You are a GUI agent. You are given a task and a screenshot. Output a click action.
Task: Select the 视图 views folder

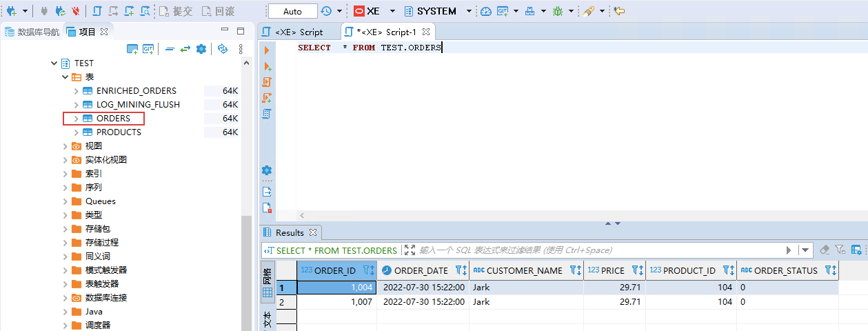point(94,146)
